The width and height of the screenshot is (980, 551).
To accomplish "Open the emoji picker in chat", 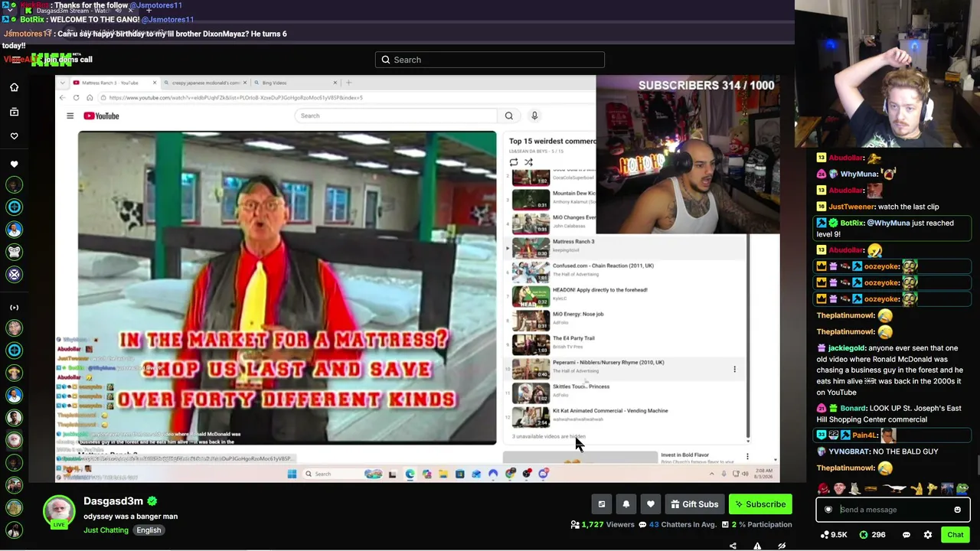I will [957, 510].
